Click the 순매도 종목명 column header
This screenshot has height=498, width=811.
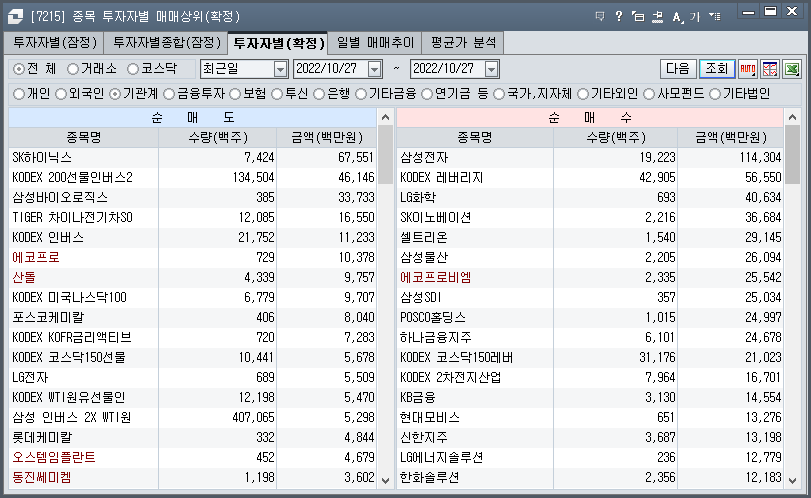84,138
